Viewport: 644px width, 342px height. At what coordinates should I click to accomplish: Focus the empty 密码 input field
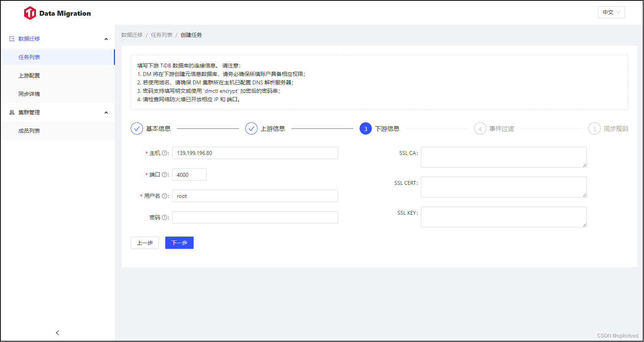tap(255, 217)
